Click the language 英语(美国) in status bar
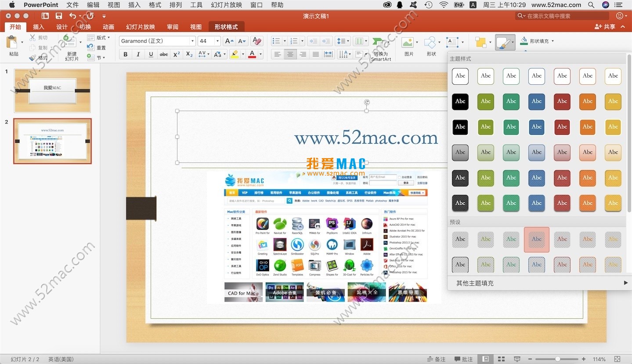The height and width of the screenshot is (364, 632). point(61,359)
